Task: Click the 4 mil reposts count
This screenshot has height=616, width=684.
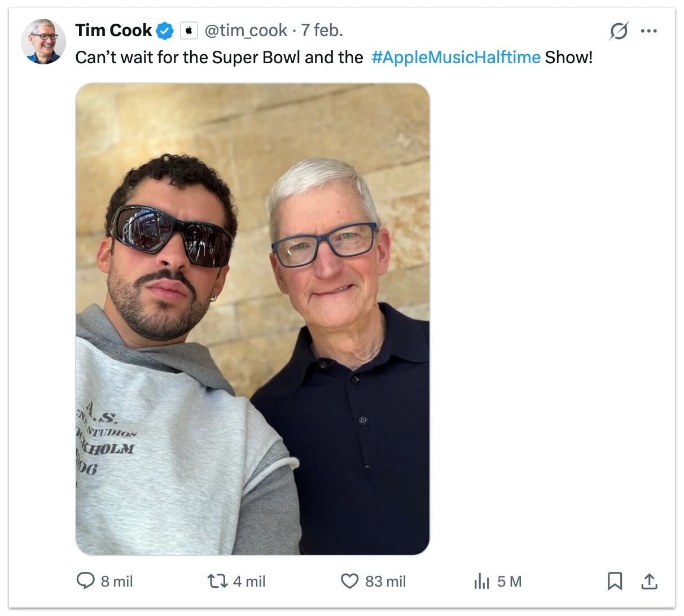Action: coord(249,582)
